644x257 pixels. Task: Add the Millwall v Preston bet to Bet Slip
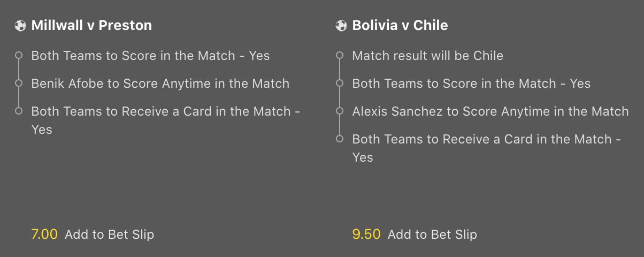pyautogui.click(x=109, y=234)
